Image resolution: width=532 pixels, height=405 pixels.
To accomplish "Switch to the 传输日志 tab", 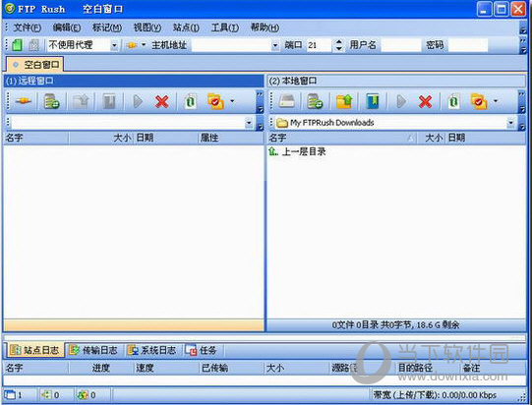I will pos(94,350).
